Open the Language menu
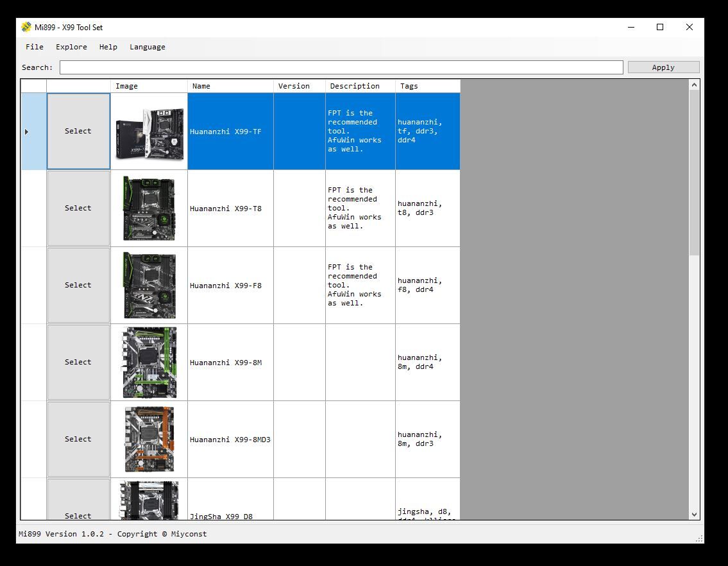The image size is (728, 566). click(x=147, y=47)
